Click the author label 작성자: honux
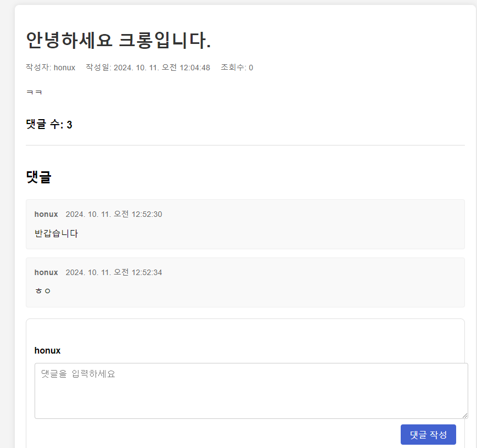The image size is (477, 448). [x=50, y=68]
